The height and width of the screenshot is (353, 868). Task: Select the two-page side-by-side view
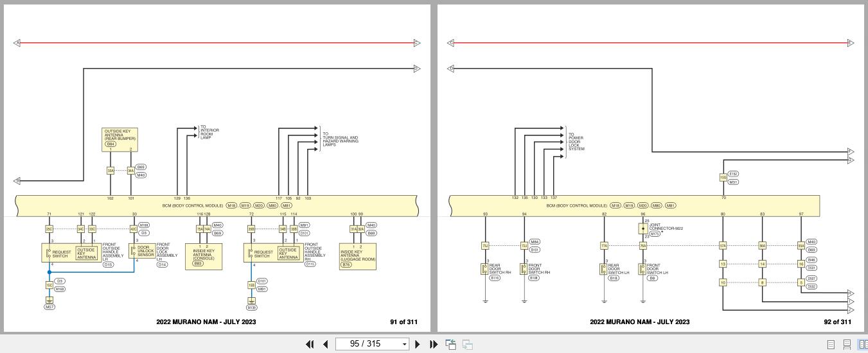point(863,345)
